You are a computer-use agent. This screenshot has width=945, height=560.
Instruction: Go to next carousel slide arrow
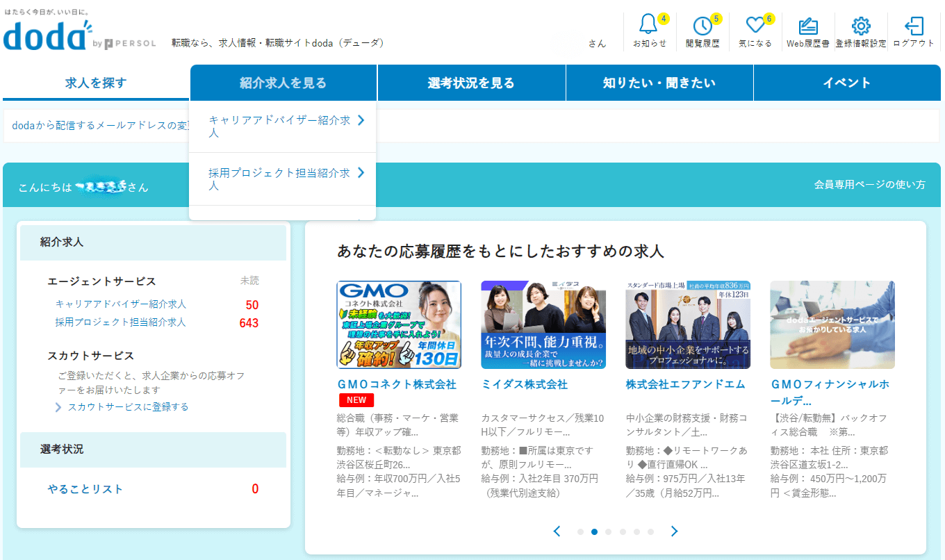pos(674,531)
